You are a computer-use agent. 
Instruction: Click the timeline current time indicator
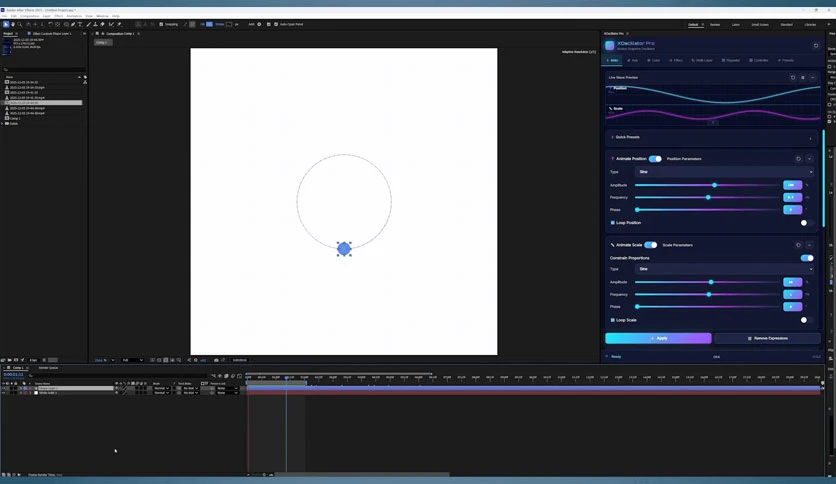coord(286,377)
